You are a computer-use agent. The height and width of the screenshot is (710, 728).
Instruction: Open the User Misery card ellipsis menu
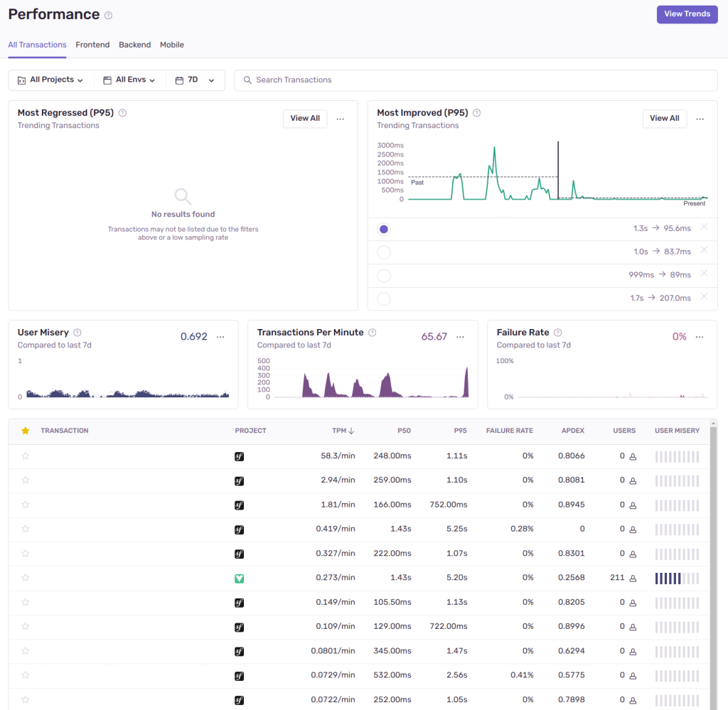[220, 337]
